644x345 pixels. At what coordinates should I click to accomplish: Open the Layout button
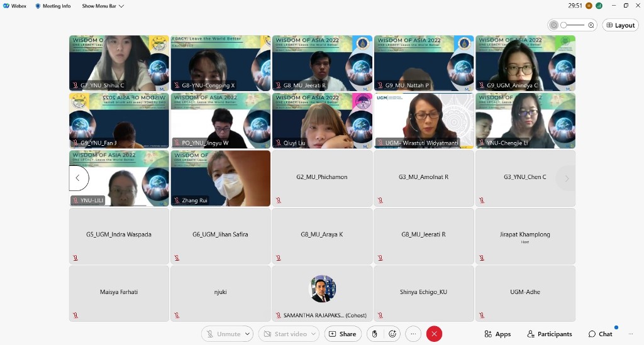click(620, 25)
